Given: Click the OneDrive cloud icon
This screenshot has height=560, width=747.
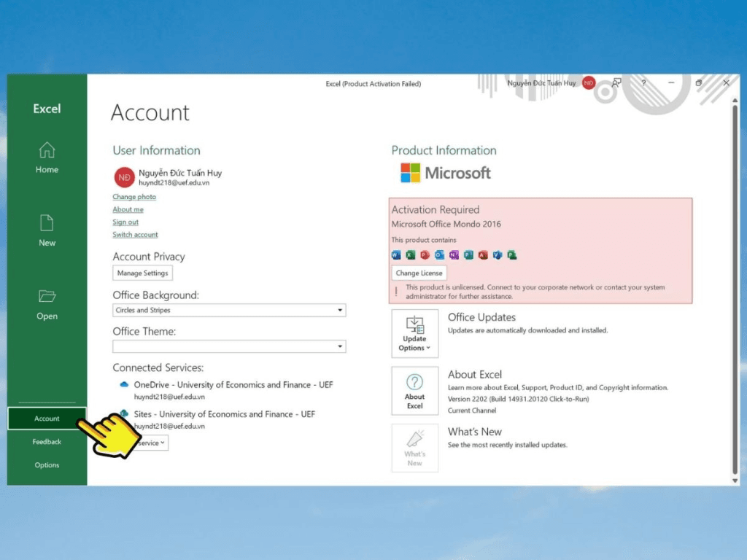Looking at the screenshot, I should click(124, 384).
